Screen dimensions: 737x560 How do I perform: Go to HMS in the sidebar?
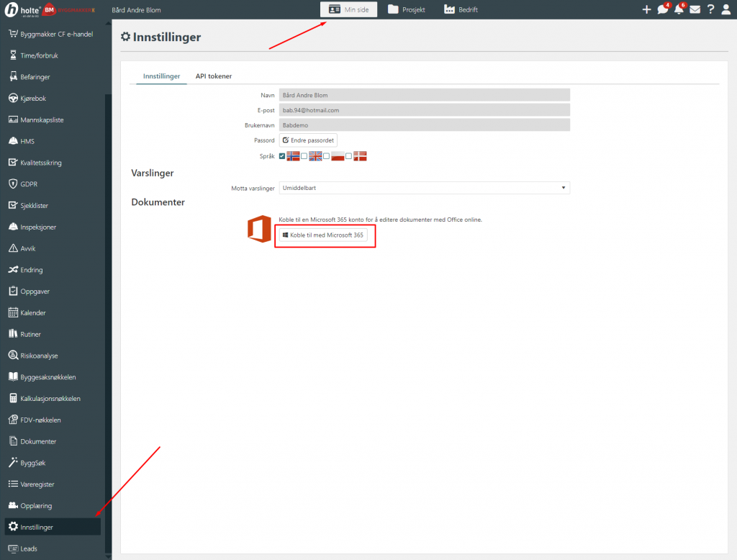27,141
